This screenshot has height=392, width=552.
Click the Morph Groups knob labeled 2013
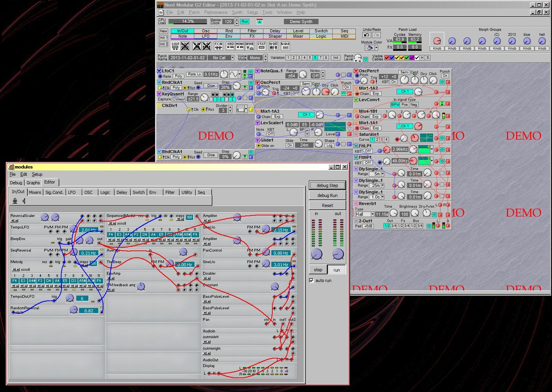pyautogui.click(x=512, y=41)
